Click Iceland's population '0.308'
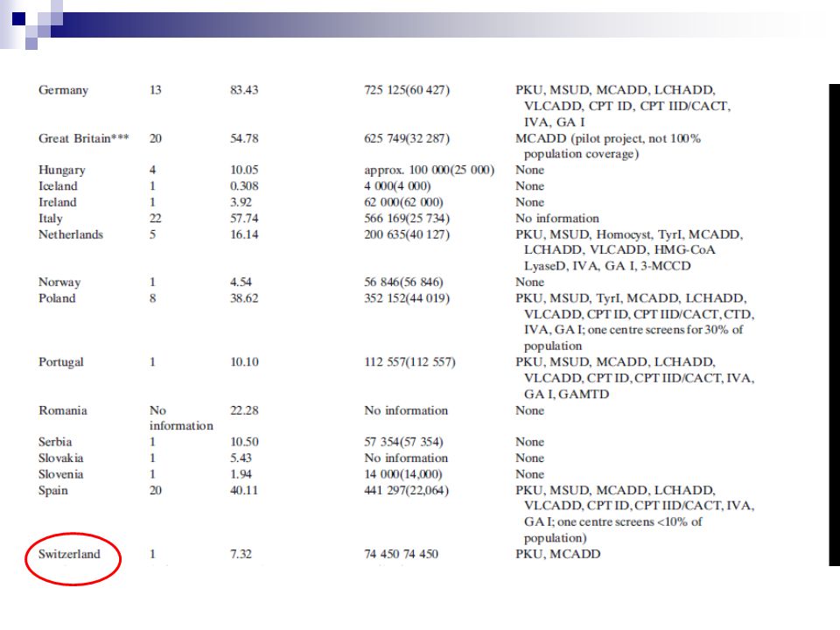The image size is (840, 630). (244, 185)
